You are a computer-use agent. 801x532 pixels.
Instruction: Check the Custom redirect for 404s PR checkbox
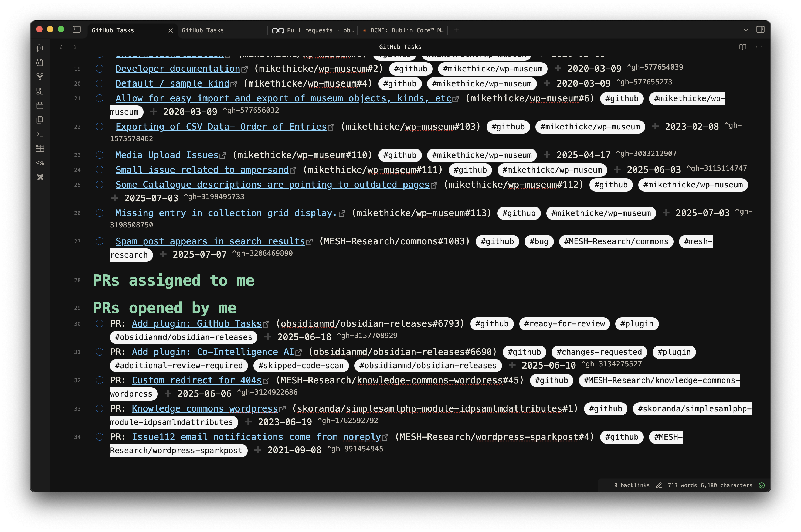99,380
